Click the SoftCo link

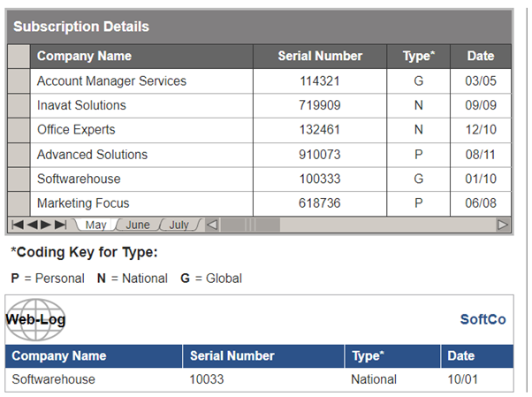coord(483,319)
